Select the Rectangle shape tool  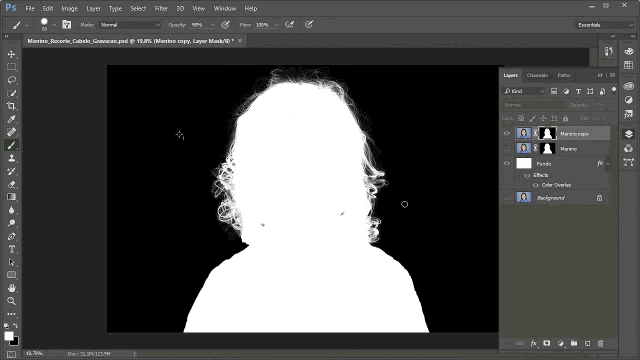[11, 275]
